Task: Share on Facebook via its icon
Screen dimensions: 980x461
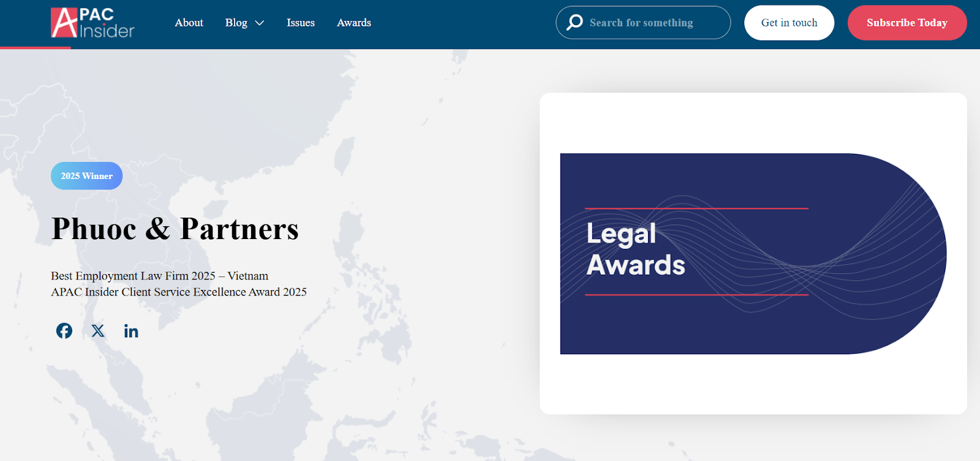Action: 64,331
